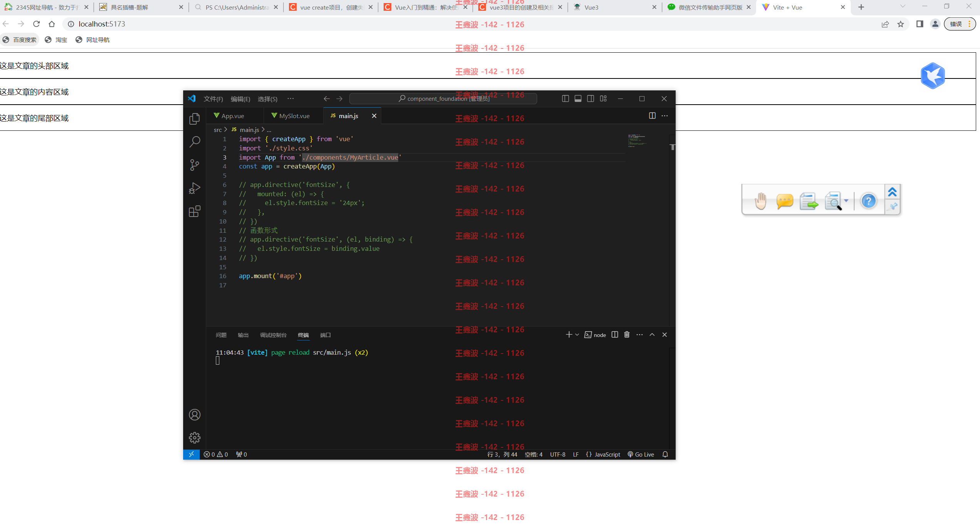Maximize the panel size chevron

point(652,335)
